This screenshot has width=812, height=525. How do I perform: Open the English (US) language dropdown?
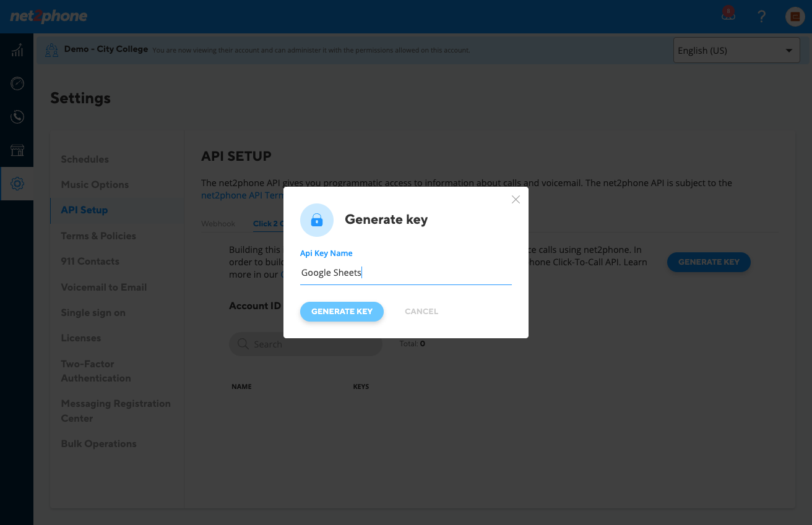click(x=736, y=51)
